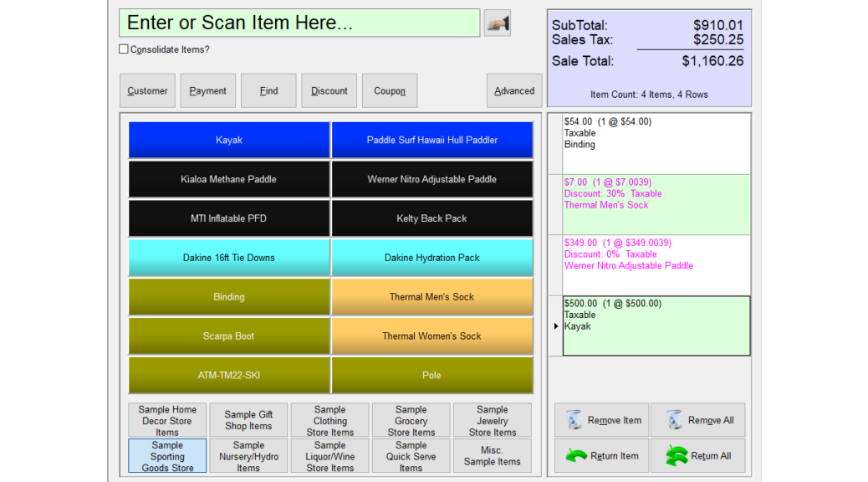Open the Advanced options button
This screenshot has width=868, height=482.
click(x=514, y=91)
